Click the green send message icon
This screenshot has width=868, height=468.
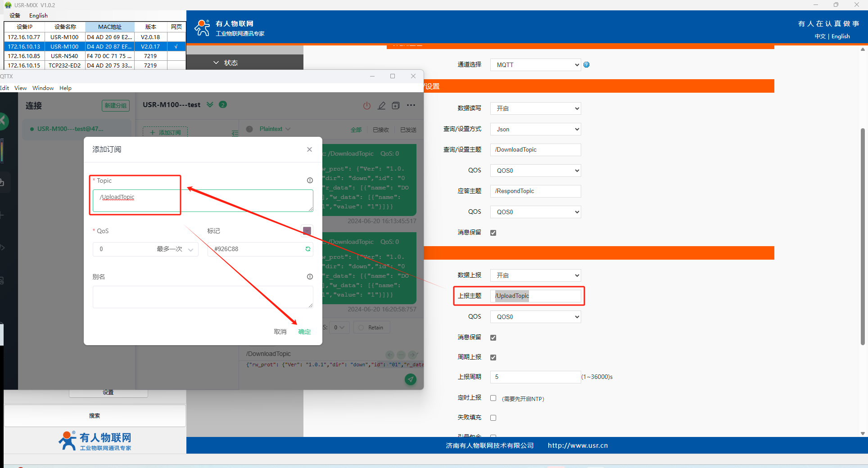[410, 379]
